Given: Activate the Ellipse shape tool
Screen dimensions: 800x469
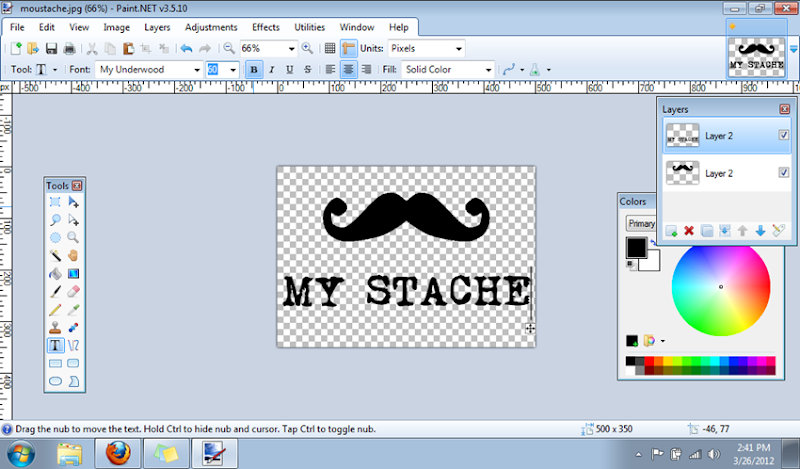Looking at the screenshot, I should tap(55, 381).
